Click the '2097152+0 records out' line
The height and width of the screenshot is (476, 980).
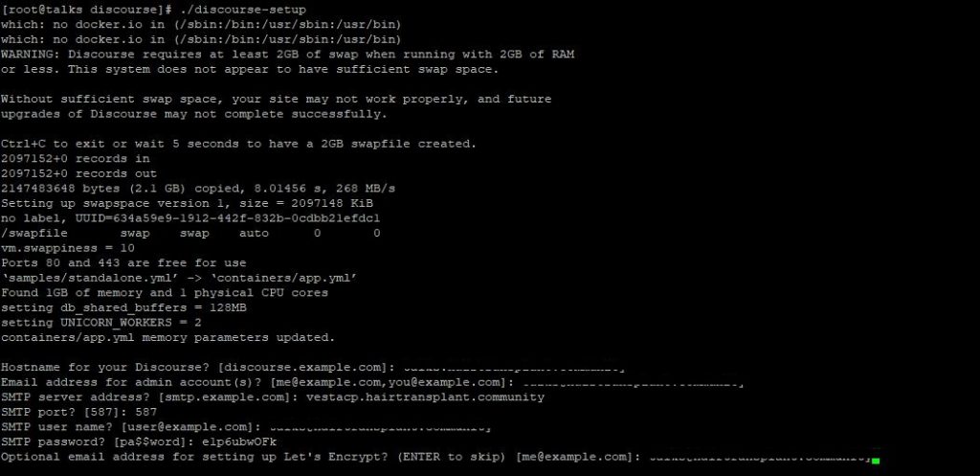pos(78,174)
